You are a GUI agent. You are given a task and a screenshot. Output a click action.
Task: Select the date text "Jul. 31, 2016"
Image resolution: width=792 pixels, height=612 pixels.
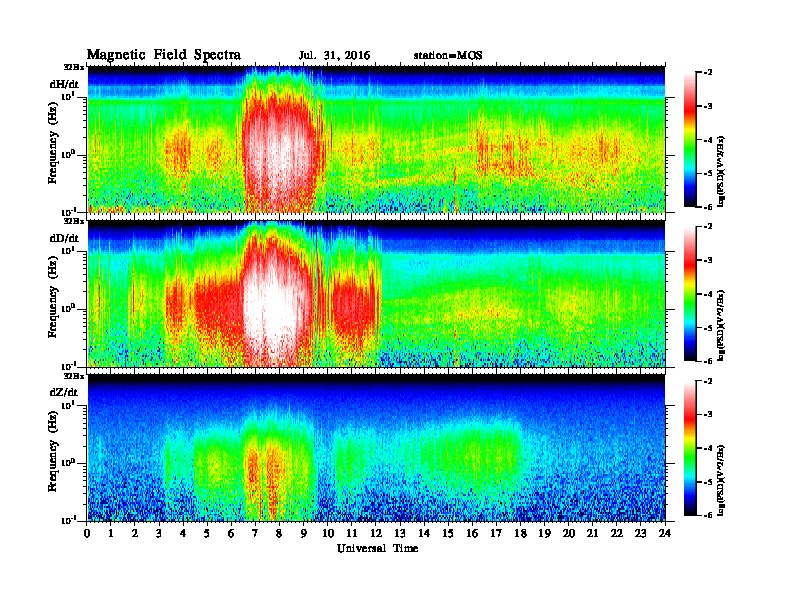click(x=334, y=56)
